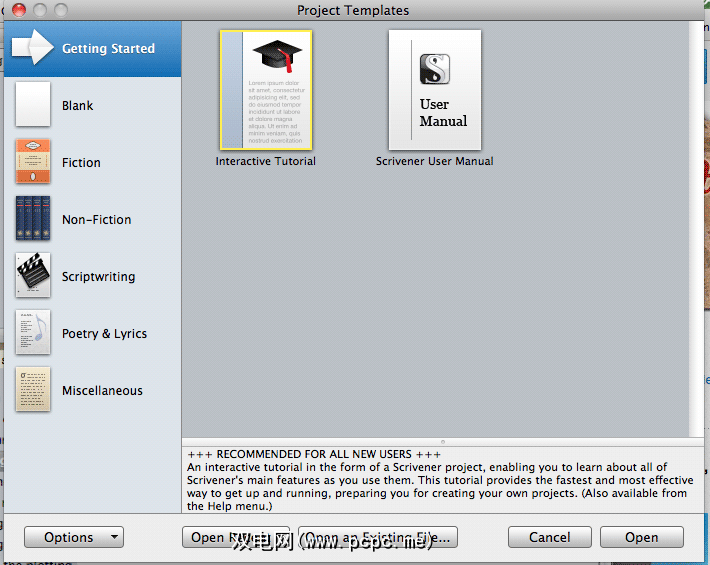Click the Cancel button
Screen dimensions: 710x565
coord(550,537)
